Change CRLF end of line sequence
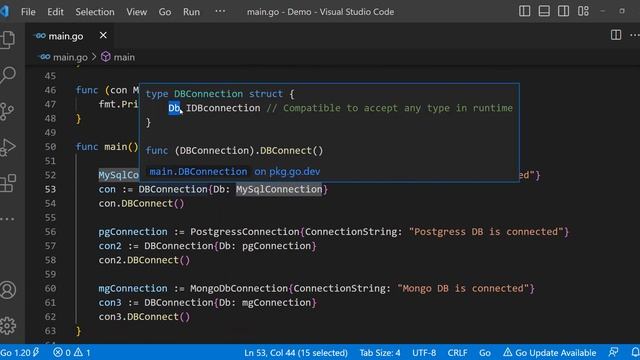Screen dimensions: 640x360 458,352
